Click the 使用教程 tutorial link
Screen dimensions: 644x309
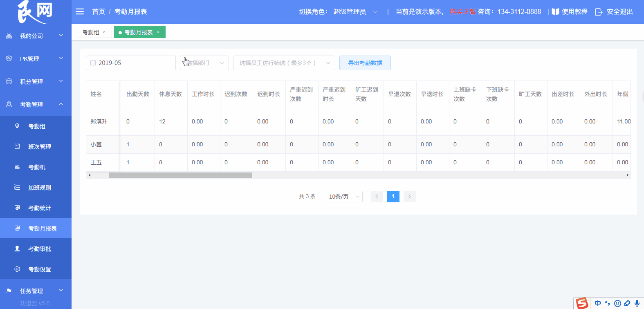click(574, 12)
